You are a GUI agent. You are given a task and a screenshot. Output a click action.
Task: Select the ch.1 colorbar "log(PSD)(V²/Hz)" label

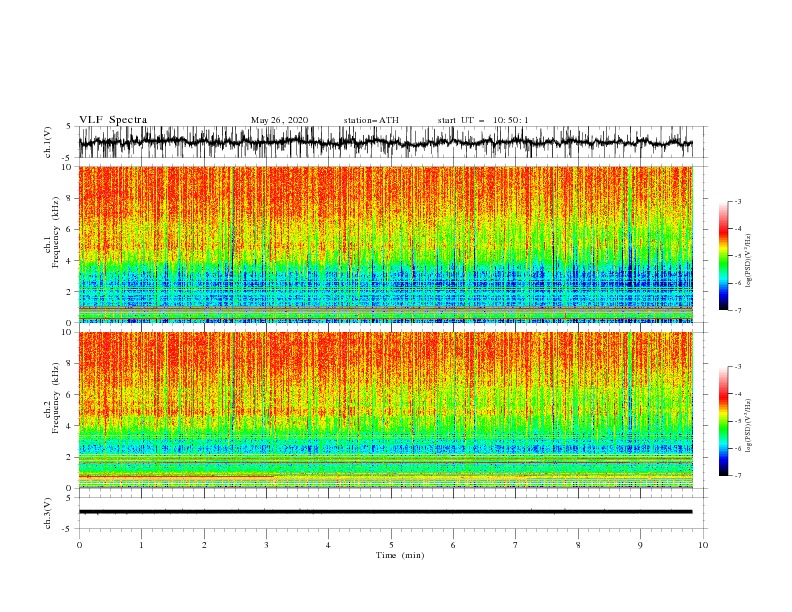click(x=749, y=261)
